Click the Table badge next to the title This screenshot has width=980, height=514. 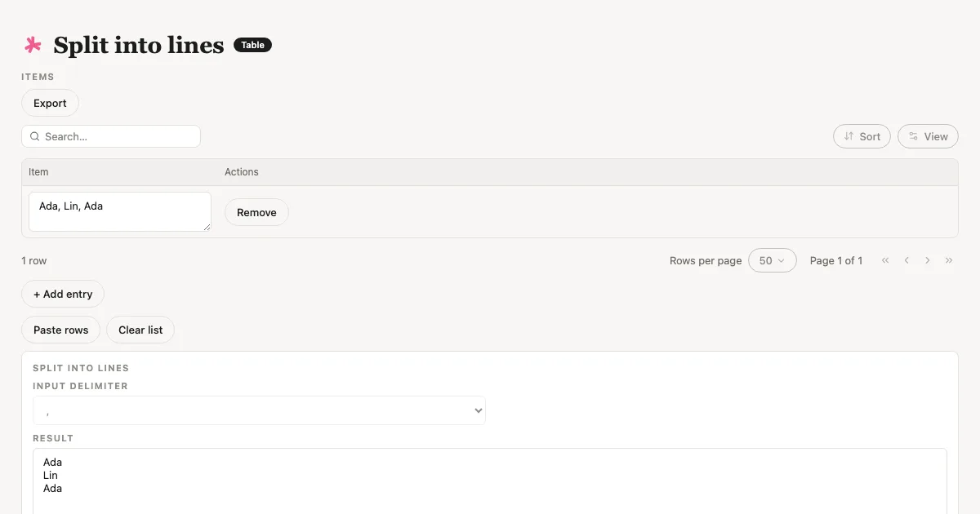click(x=252, y=45)
